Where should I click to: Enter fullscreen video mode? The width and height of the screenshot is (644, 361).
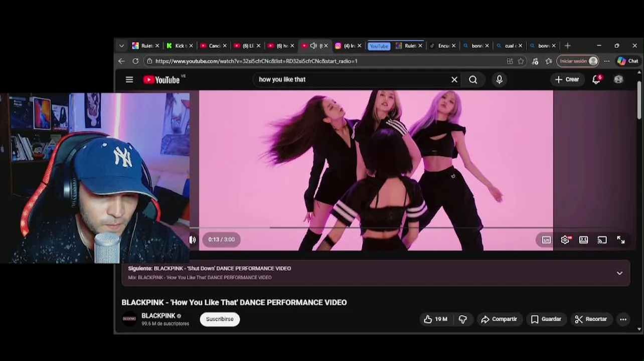(621, 240)
